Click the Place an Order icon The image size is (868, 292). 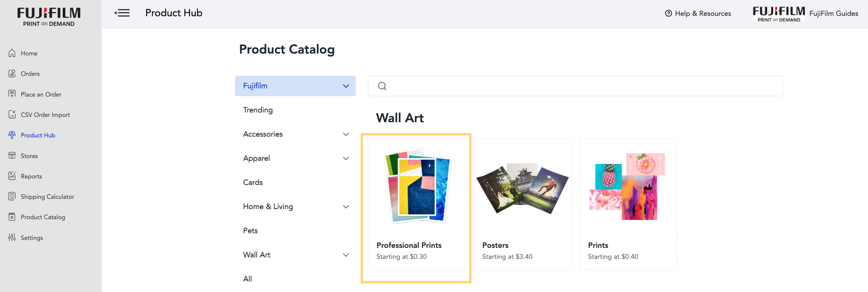(x=12, y=94)
